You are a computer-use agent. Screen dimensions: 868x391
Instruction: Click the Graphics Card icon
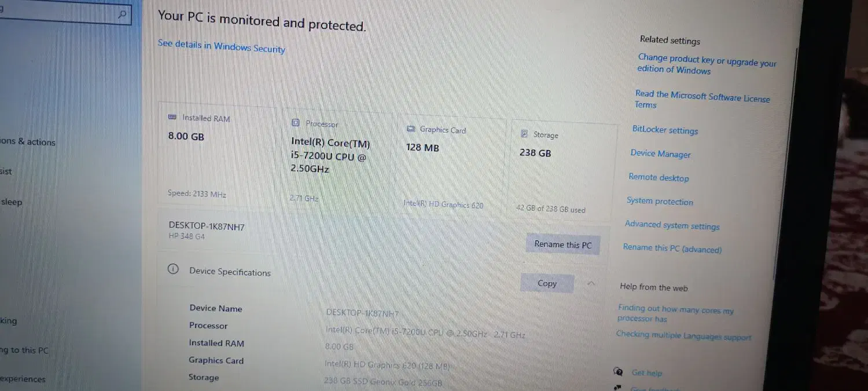tap(411, 129)
